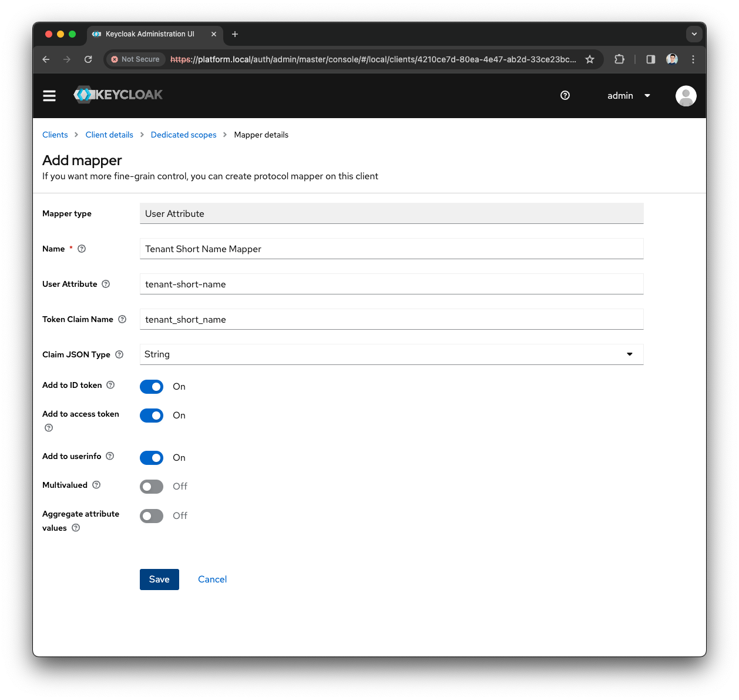
Task: Save the mapper
Action: 159,580
